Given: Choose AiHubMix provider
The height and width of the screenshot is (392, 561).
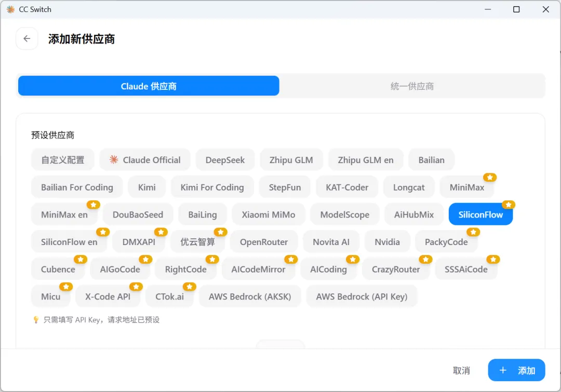Looking at the screenshot, I should point(414,214).
